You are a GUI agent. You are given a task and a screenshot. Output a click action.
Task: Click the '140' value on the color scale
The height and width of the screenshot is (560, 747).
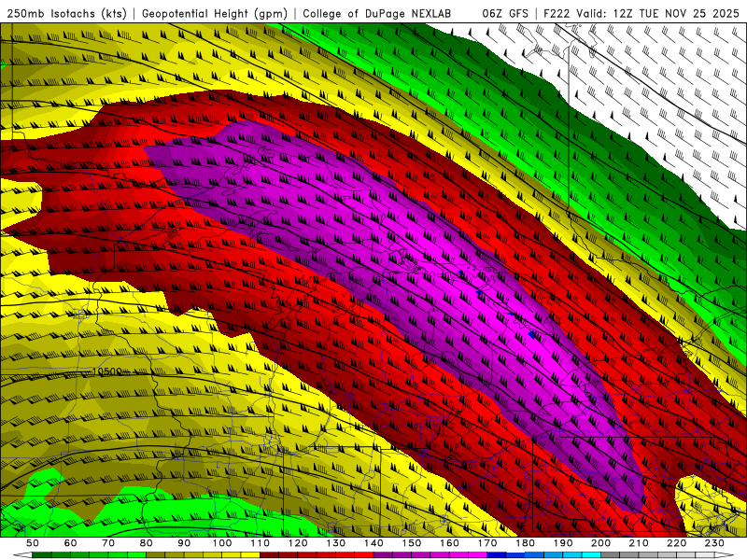coord(373,543)
